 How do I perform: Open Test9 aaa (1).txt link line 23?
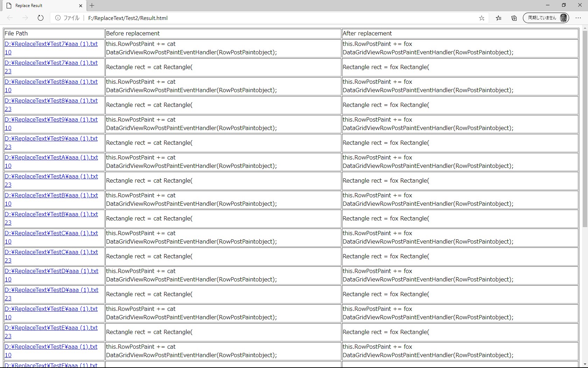[x=51, y=143]
